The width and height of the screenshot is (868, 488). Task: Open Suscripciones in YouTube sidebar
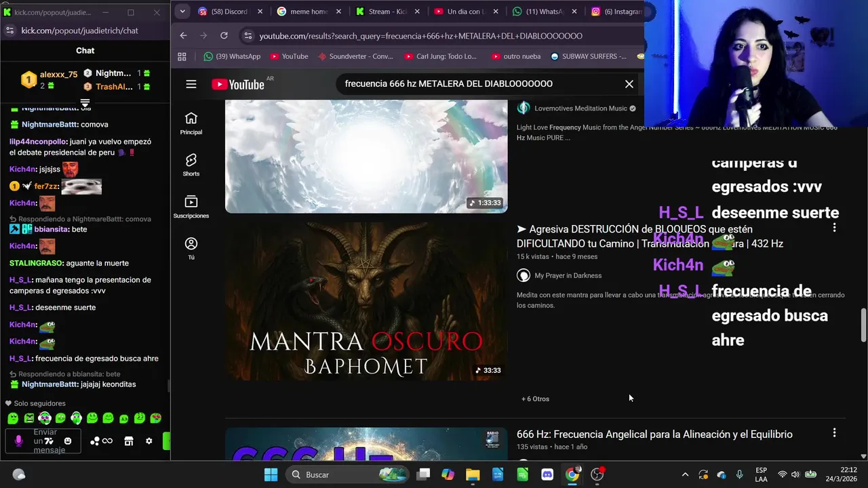point(191,207)
